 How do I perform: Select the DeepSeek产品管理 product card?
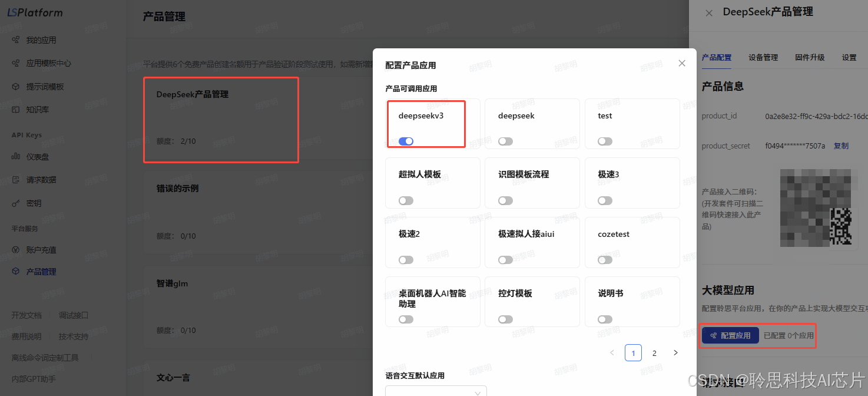pyautogui.click(x=221, y=120)
